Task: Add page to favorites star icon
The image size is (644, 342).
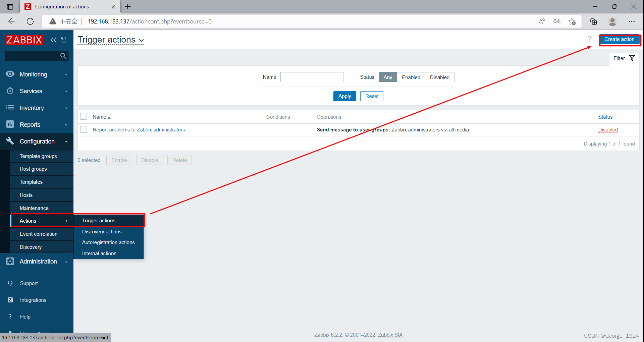Action: coord(572,21)
